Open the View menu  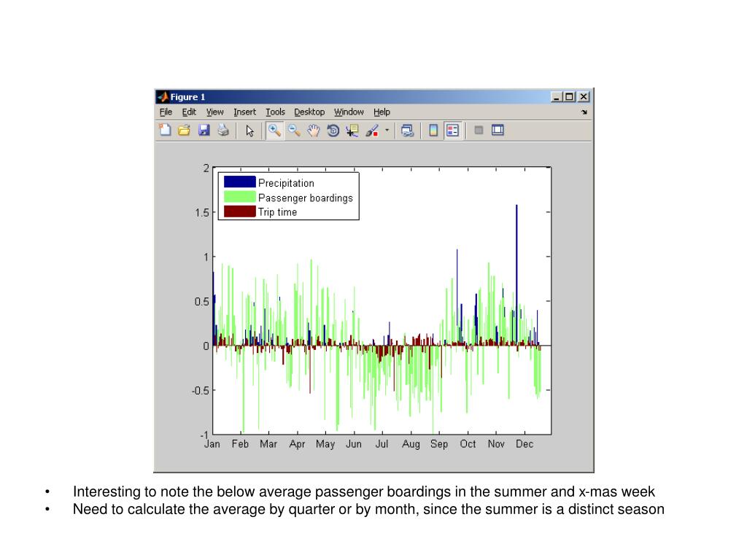[215, 112]
